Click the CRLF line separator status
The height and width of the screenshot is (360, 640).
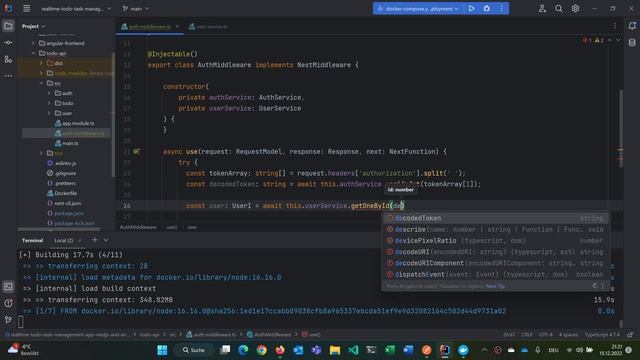tap(527, 334)
